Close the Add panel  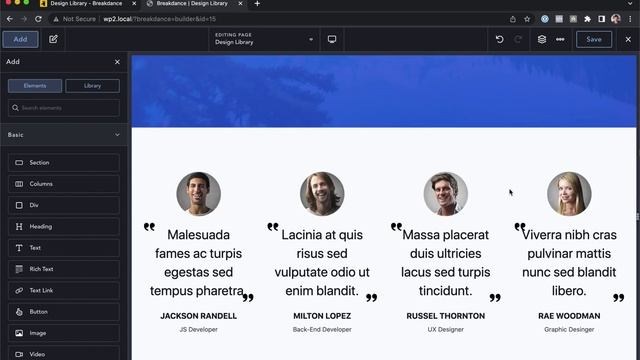118,62
